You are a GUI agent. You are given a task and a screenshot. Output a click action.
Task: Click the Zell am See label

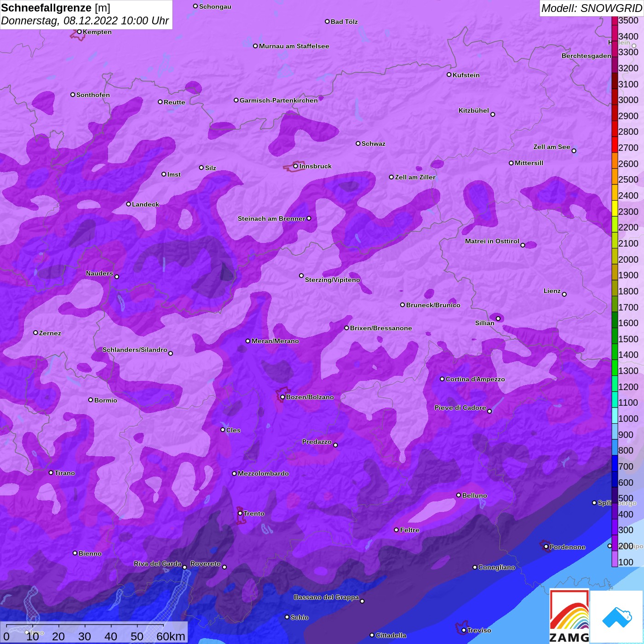point(552,147)
